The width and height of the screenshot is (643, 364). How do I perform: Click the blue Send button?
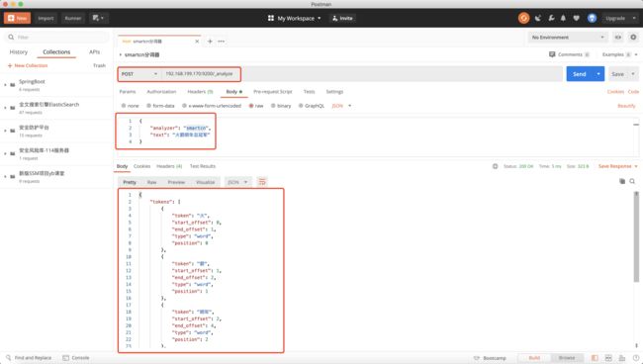[x=579, y=74]
